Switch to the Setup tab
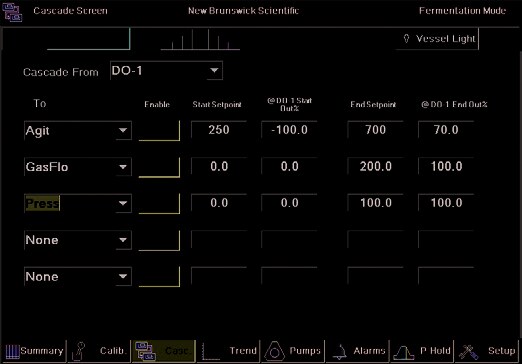The image size is (522, 364). click(487, 351)
